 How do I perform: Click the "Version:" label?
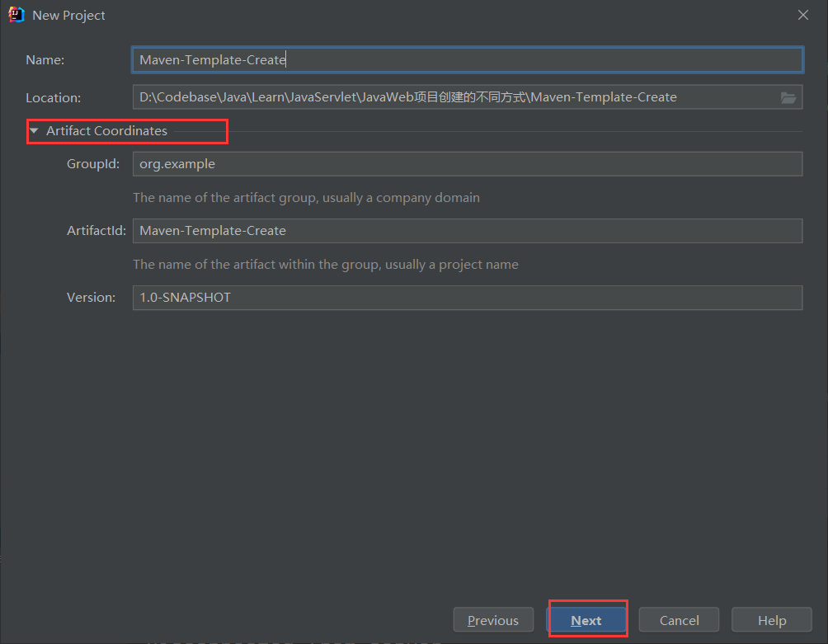coord(92,298)
